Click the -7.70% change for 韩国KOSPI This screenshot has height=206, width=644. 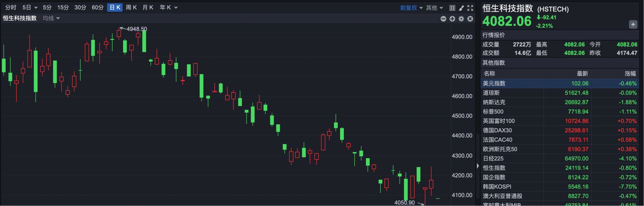point(628,187)
